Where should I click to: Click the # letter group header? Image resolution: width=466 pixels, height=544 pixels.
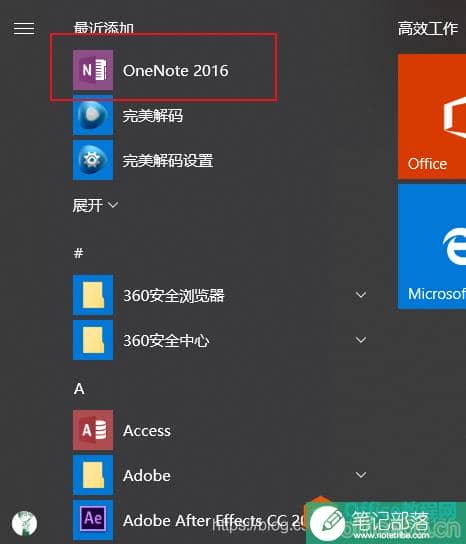[78, 253]
